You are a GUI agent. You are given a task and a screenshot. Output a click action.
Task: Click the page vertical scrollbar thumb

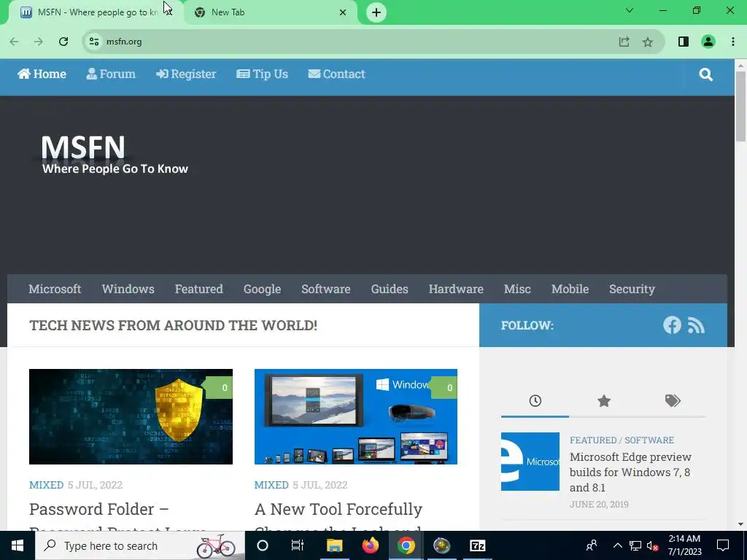tap(740, 106)
